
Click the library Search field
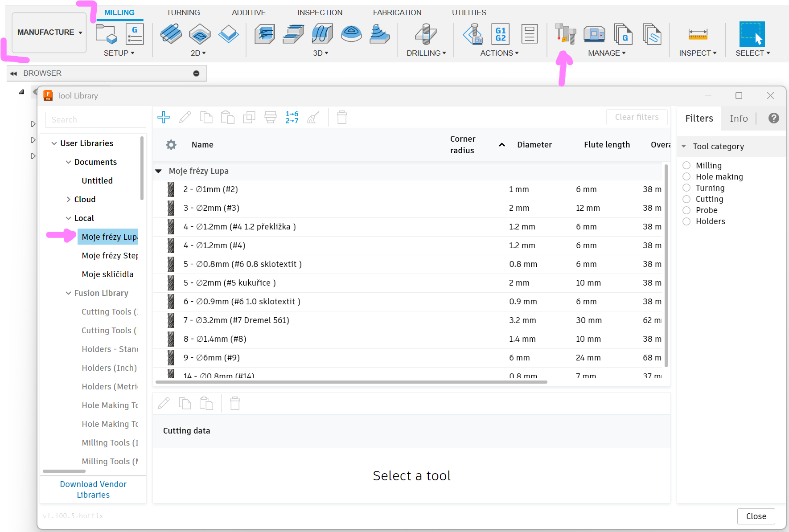[95, 120]
